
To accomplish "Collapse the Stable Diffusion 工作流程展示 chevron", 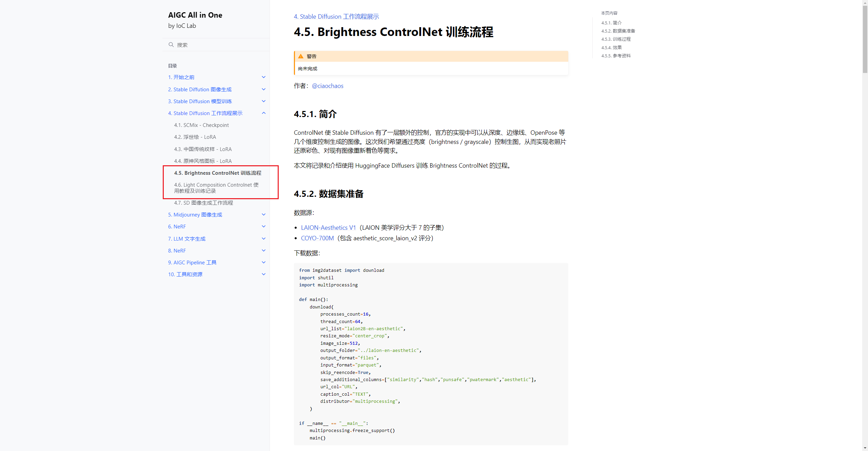I will pos(263,113).
